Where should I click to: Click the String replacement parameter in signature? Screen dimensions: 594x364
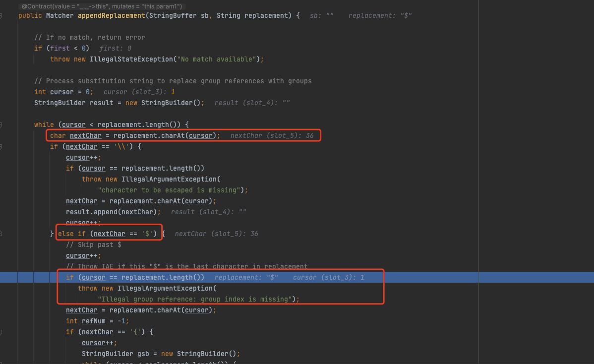251,15
